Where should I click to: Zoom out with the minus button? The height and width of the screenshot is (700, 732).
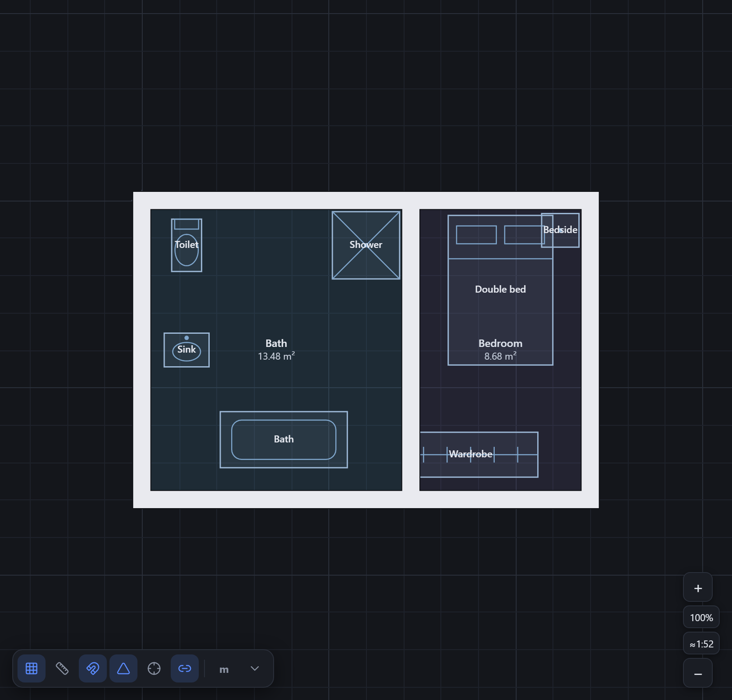point(698,673)
